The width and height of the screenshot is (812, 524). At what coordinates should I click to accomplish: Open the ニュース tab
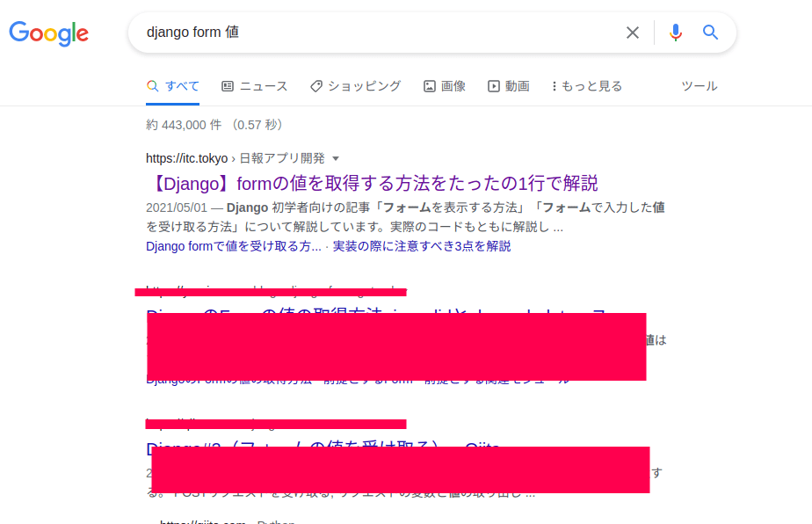click(254, 86)
